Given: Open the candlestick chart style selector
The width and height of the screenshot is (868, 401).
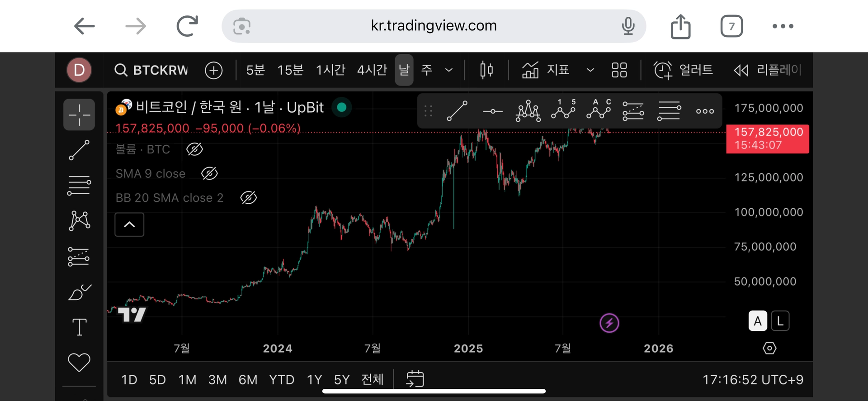Looking at the screenshot, I should click(486, 70).
